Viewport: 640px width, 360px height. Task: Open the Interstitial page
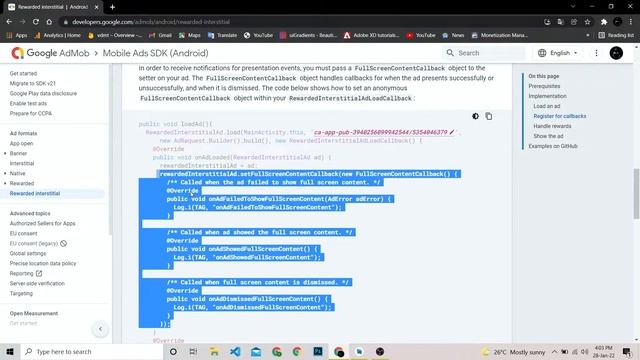pos(22,163)
